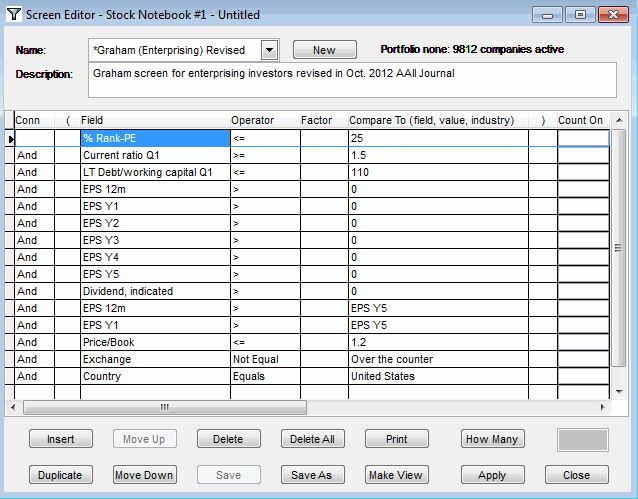Apply the Graham screen
Screen dimensions: 638x499
pos(492,475)
